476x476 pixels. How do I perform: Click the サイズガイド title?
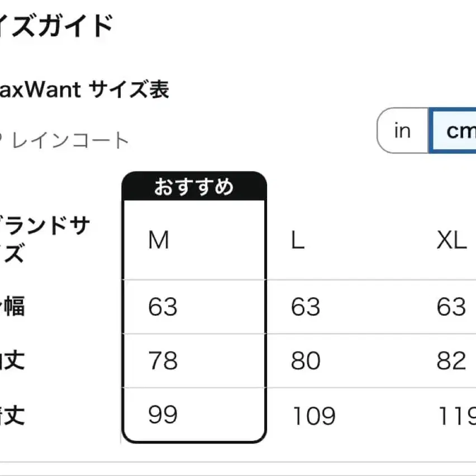coord(56,24)
